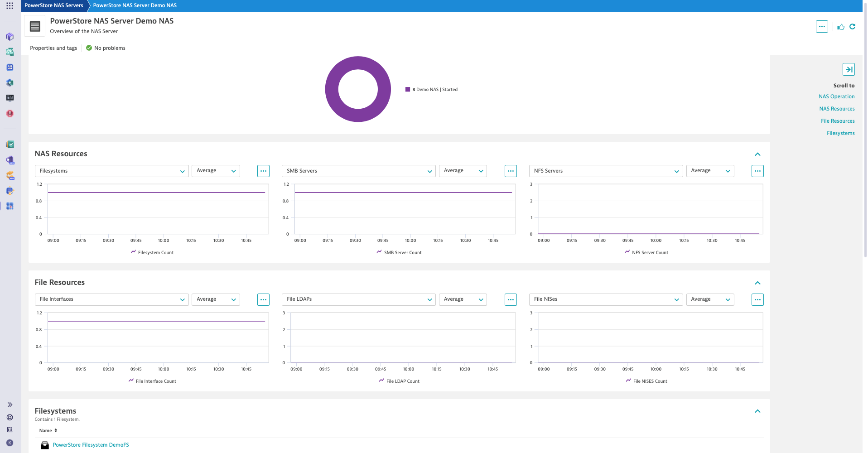
Task: Open the green checkmark sidebar app
Action: click(10, 145)
